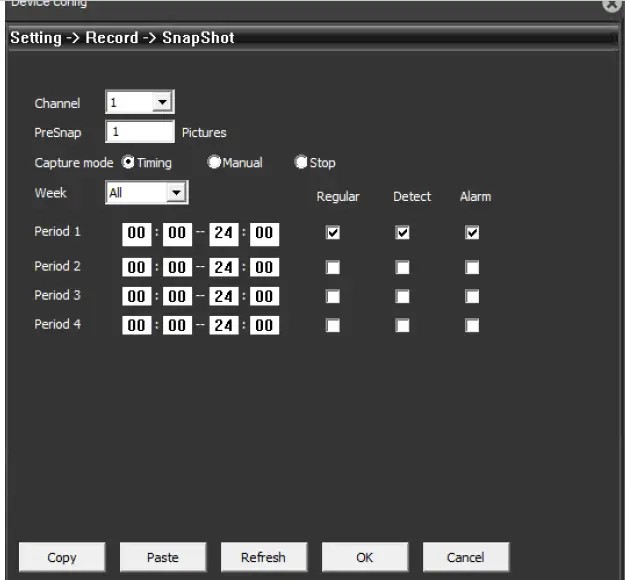This screenshot has width=625, height=580.
Task: Uncheck Regular for Period 1
Action: point(333,232)
